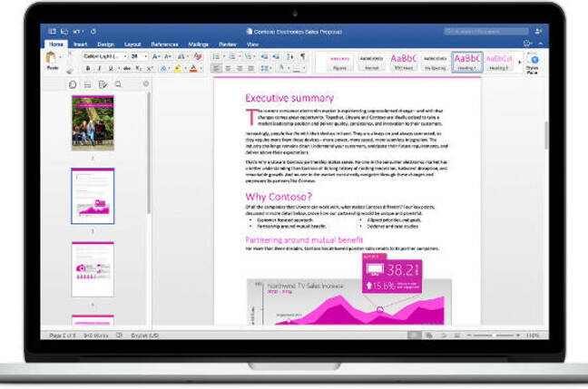Click the Undo arrow icon
This screenshot has height=389, width=588.
click(77, 32)
